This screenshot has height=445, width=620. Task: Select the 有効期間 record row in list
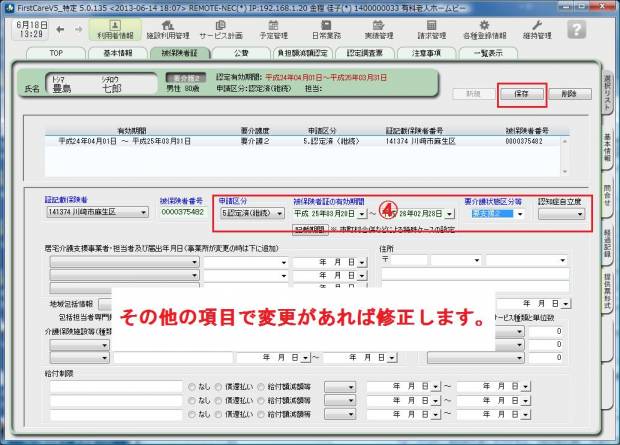pos(300,141)
